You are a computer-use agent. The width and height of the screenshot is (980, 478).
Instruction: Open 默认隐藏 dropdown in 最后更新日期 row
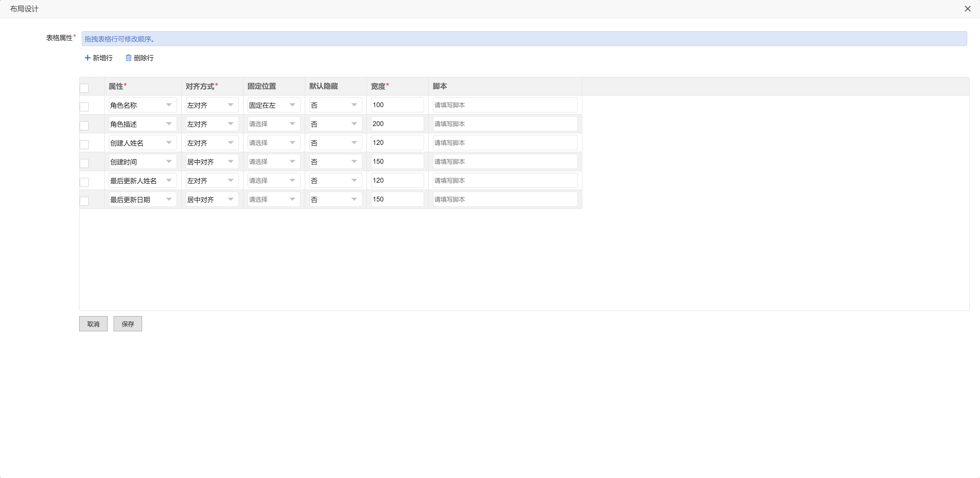(x=336, y=199)
